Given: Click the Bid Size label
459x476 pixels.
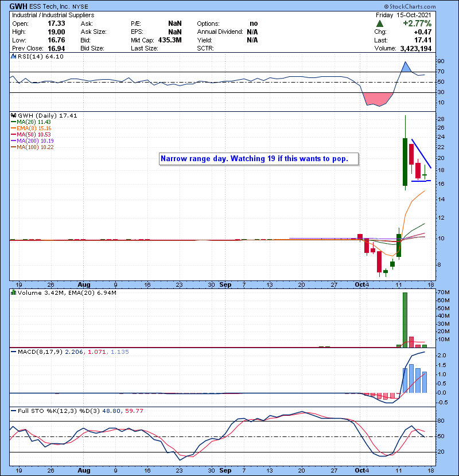Looking at the screenshot, I should coord(92,49).
